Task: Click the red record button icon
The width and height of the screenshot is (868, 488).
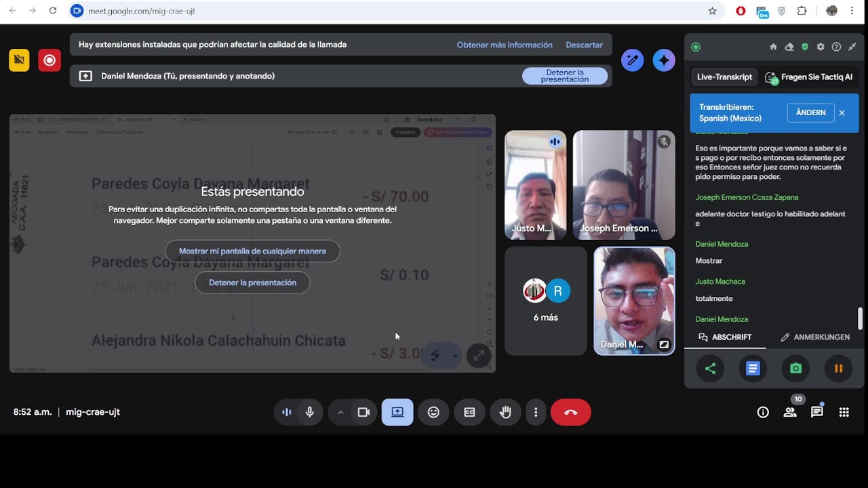Action: (50, 60)
